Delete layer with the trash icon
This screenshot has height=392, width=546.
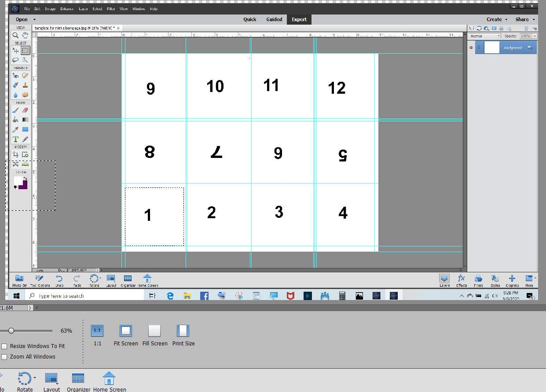pos(526,28)
